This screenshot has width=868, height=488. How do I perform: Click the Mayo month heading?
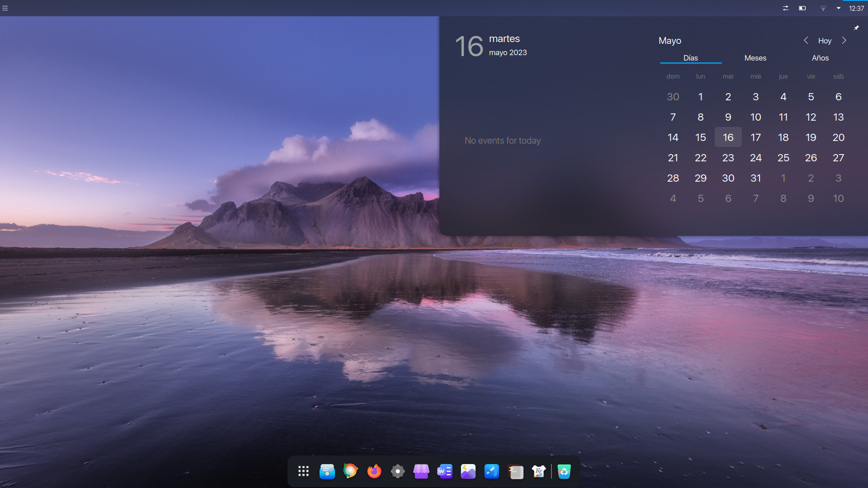670,41
